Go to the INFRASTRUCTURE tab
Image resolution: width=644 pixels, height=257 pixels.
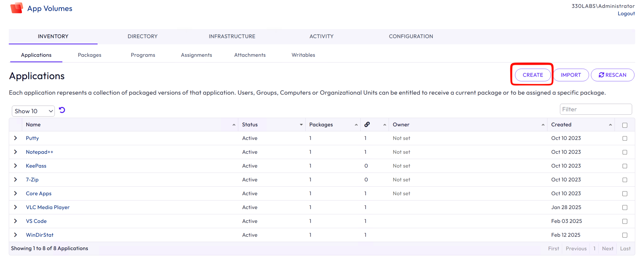coord(232,36)
